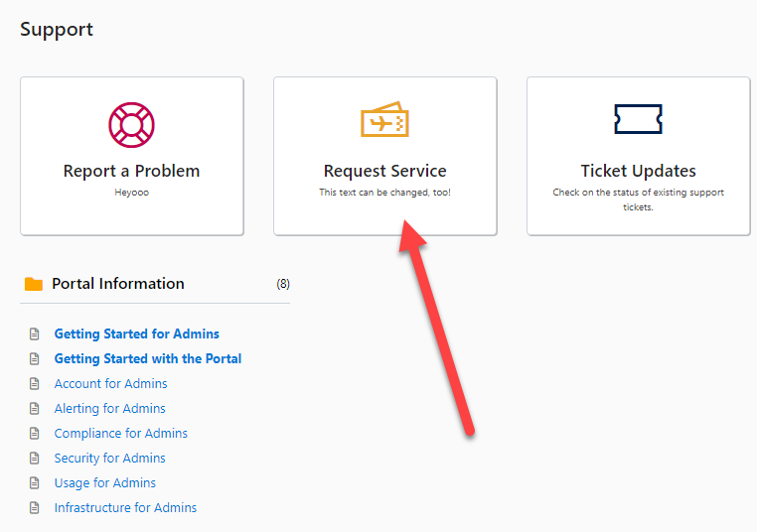Image resolution: width=757 pixels, height=532 pixels.
Task: Click document icon beside Infrastructure for Admins
Action: click(x=35, y=507)
